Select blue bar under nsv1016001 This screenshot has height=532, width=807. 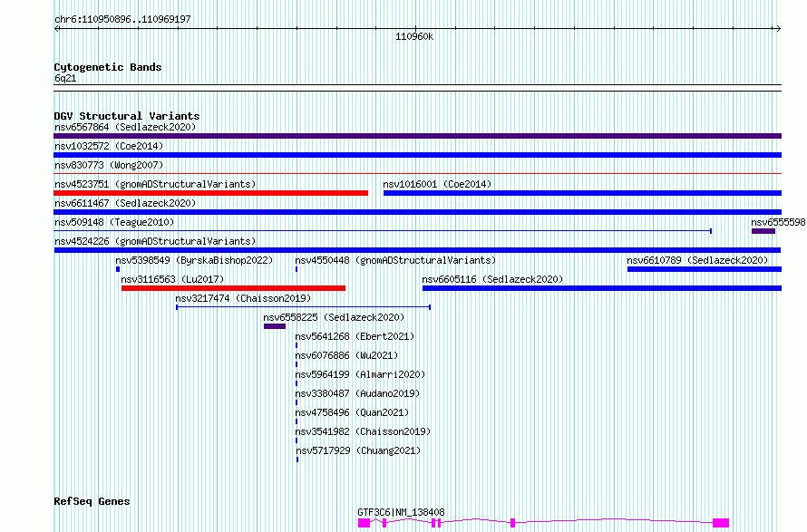point(583,193)
